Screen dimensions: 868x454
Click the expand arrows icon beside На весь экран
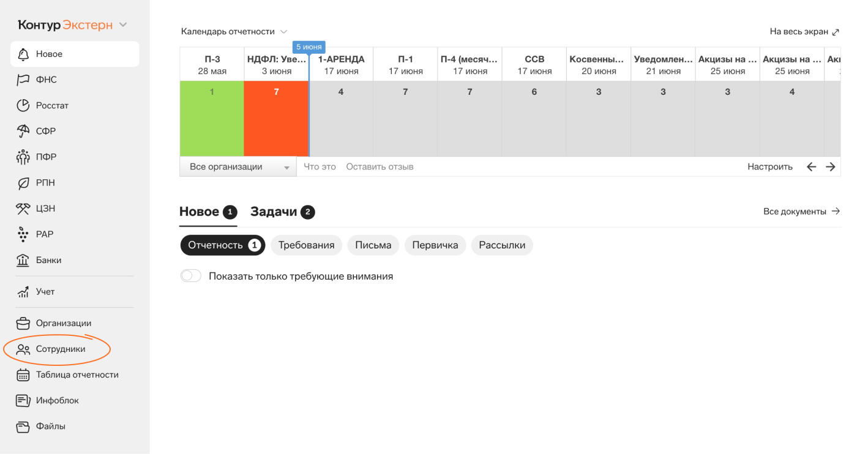point(836,32)
